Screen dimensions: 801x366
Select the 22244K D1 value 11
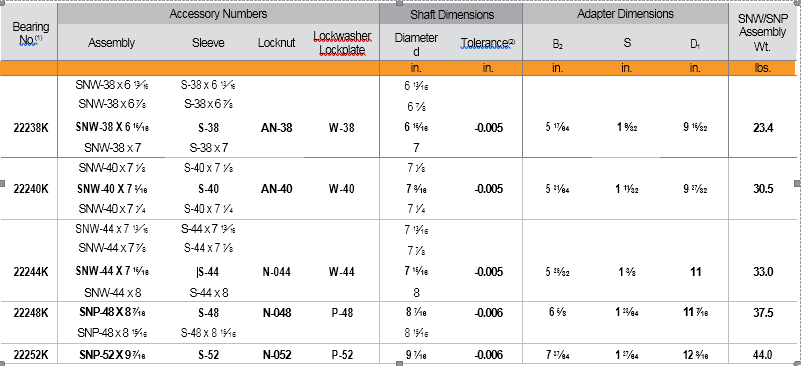click(695, 272)
